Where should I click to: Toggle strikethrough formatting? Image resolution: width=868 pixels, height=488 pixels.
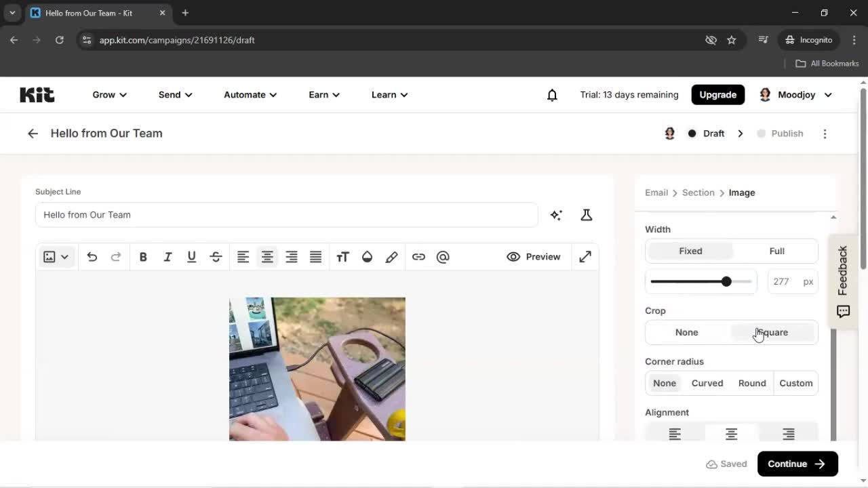(216, 256)
